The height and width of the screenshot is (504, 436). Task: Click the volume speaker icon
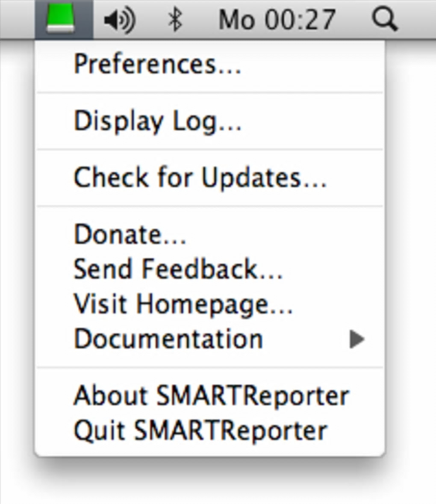click(119, 20)
